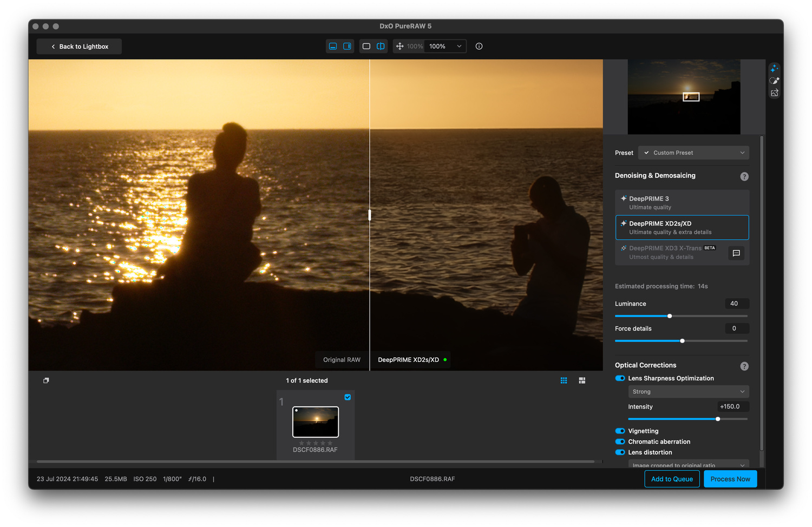812x527 pixels.
Task: Open the Strong sharpness level dropdown
Action: (688, 392)
